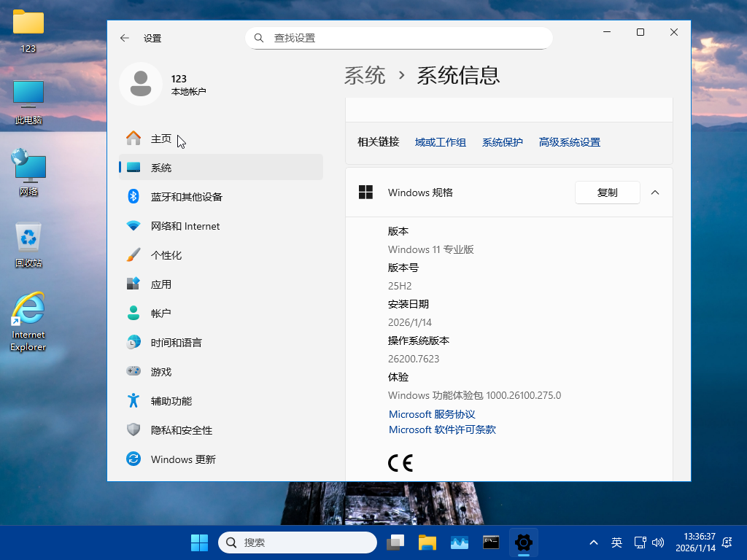Open Microsoft 软件许可条款 link

click(442, 429)
